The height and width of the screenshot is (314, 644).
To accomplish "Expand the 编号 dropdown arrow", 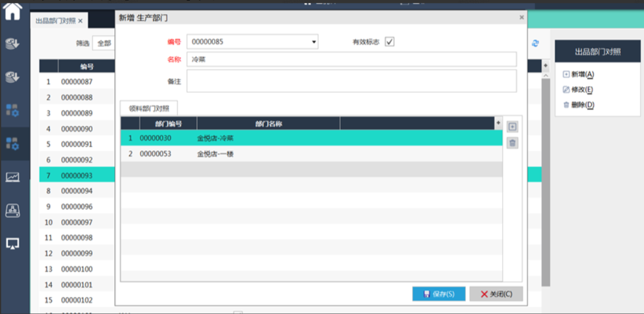I will point(314,42).
